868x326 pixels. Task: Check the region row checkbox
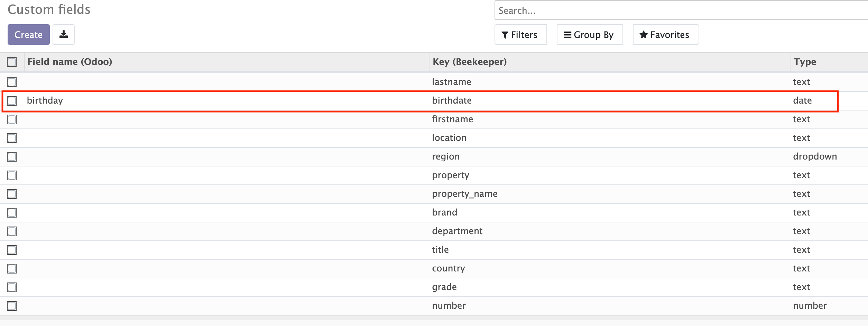point(12,157)
